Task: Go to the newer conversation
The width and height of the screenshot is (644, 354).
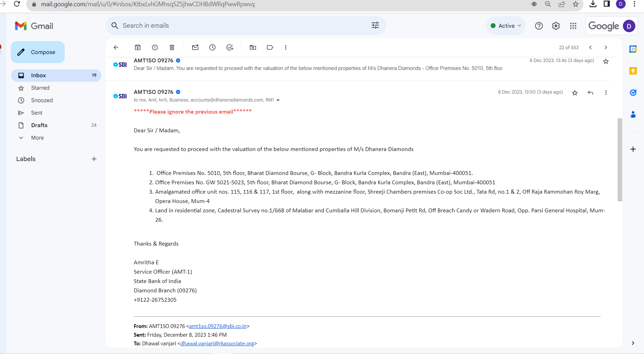Action: 590,47
